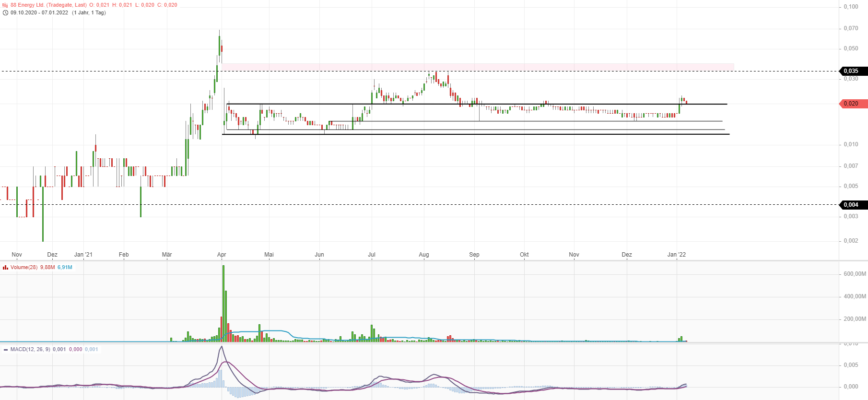
Task: Click the Aug label on time axis
Action: pyautogui.click(x=424, y=255)
